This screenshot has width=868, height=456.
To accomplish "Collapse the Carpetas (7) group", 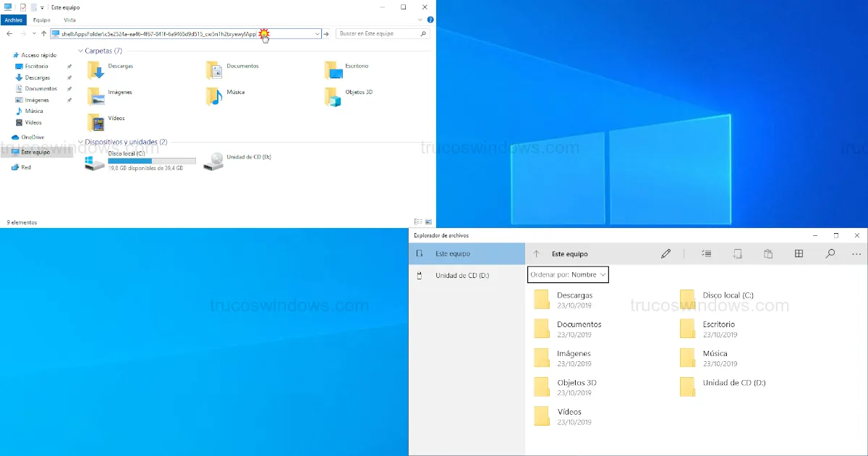I will (x=80, y=51).
